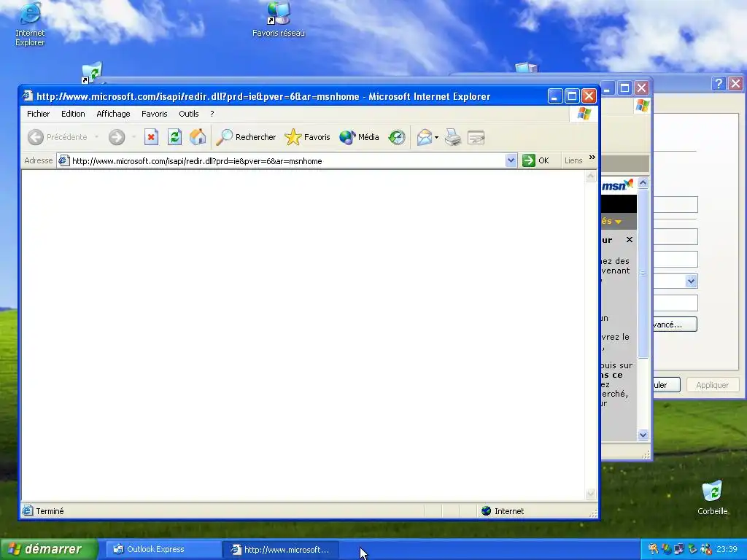Click the dialog's help question mark button
747x560 pixels.
point(719,84)
